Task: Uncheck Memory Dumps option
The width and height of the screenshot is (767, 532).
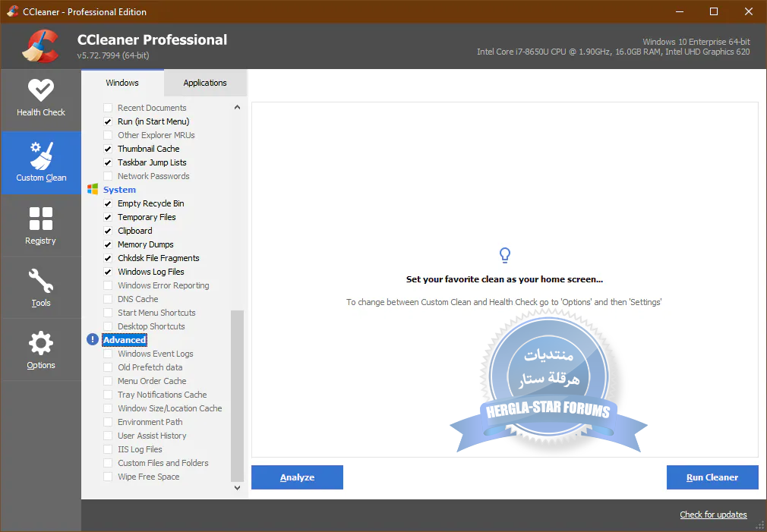Action: (x=108, y=244)
